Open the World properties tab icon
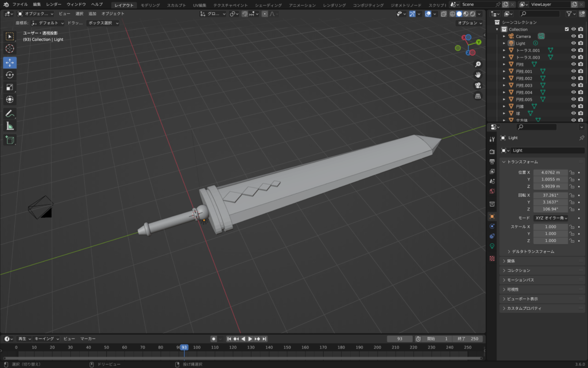The height and width of the screenshot is (368, 588). coord(492,191)
